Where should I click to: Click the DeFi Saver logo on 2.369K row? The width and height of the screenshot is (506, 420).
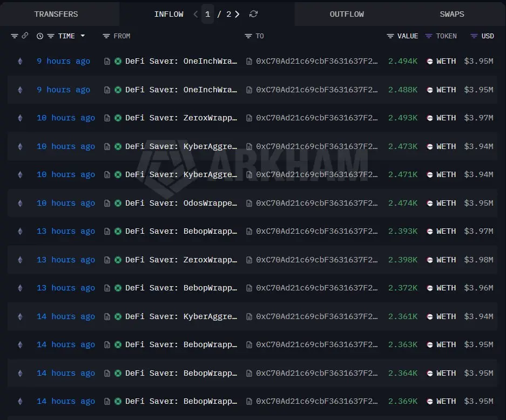point(118,401)
